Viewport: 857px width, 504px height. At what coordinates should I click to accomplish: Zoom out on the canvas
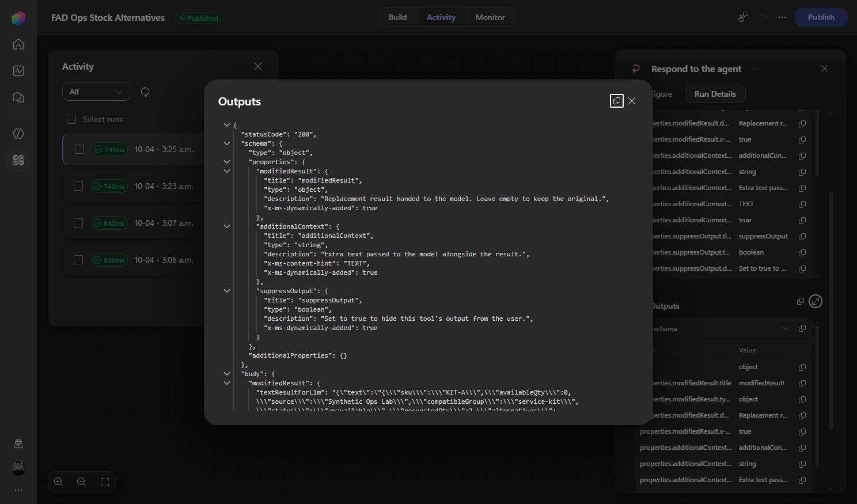[82, 482]
